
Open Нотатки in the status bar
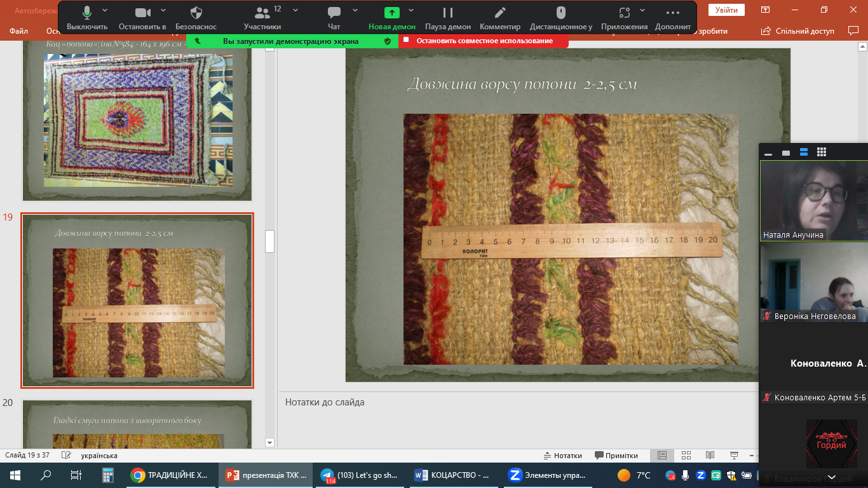pyautogui.click(x=562, y=456)
